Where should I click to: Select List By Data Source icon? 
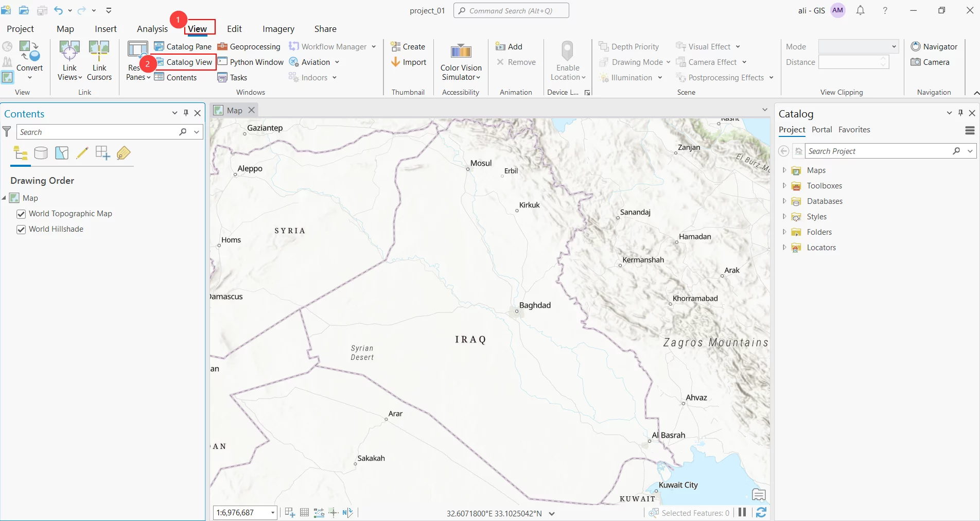pyautogui.click(x=41, y=153)
